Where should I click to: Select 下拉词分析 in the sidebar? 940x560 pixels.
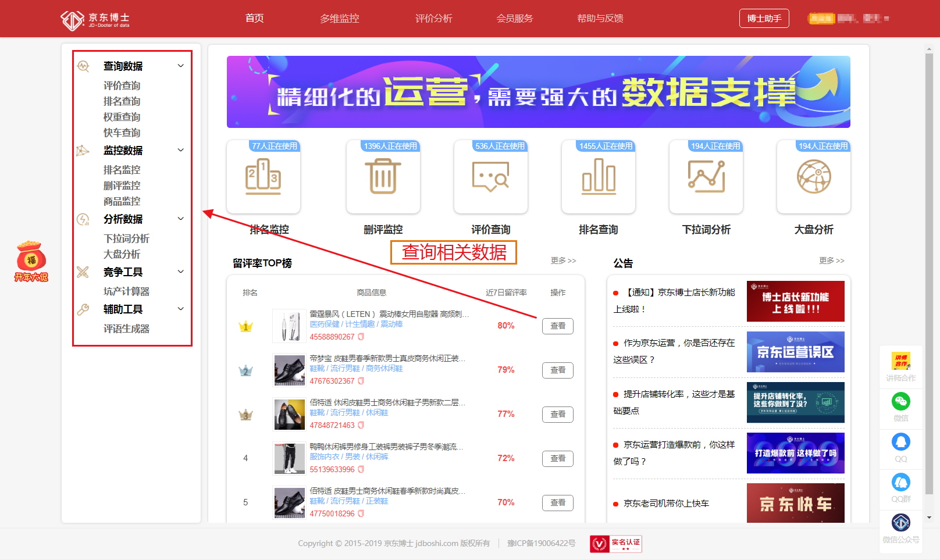pyautogui.click(x=127, y=238)
